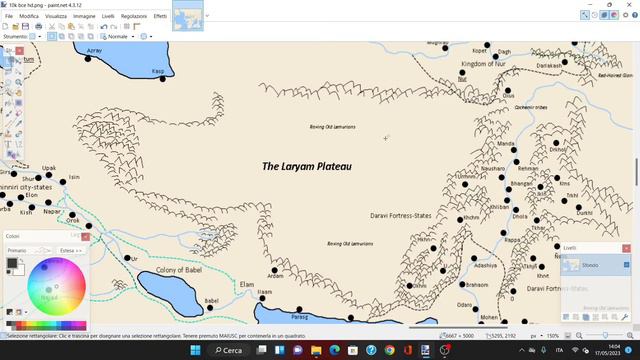Toggle Colors window visibility button
640x360 pixels.
[x=614, y=15]
